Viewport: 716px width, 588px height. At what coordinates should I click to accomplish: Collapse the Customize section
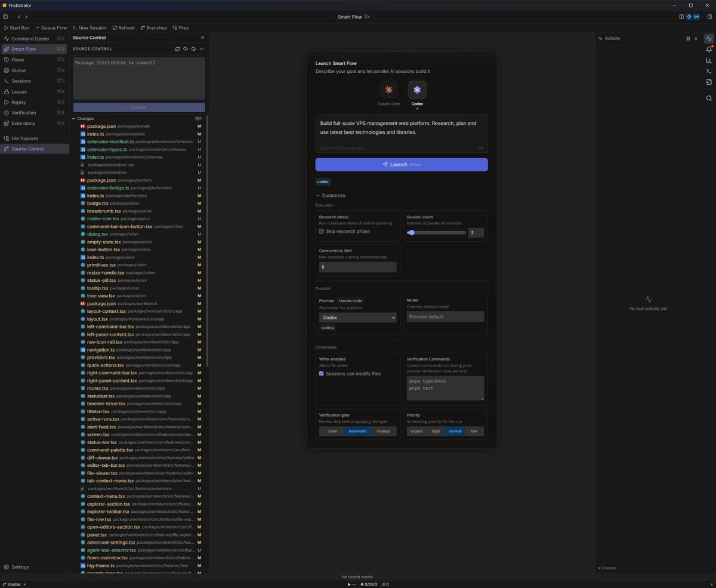(x=330, y=195)
